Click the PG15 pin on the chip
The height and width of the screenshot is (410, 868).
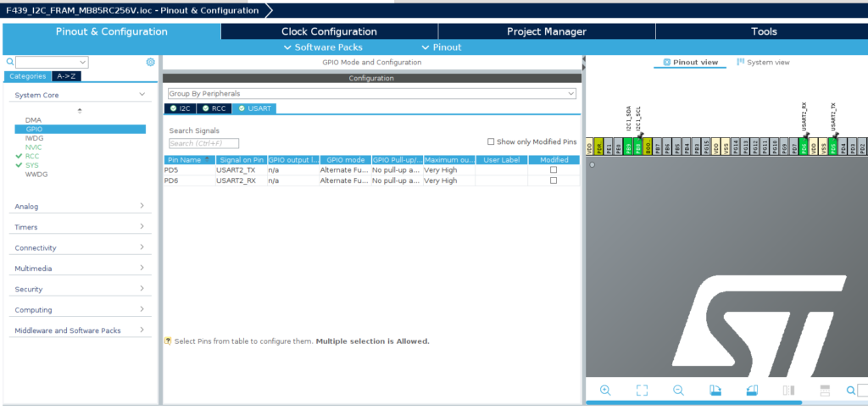click(706, 147)
